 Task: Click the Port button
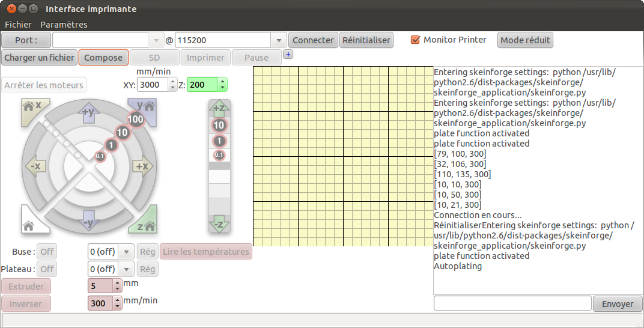26,40
